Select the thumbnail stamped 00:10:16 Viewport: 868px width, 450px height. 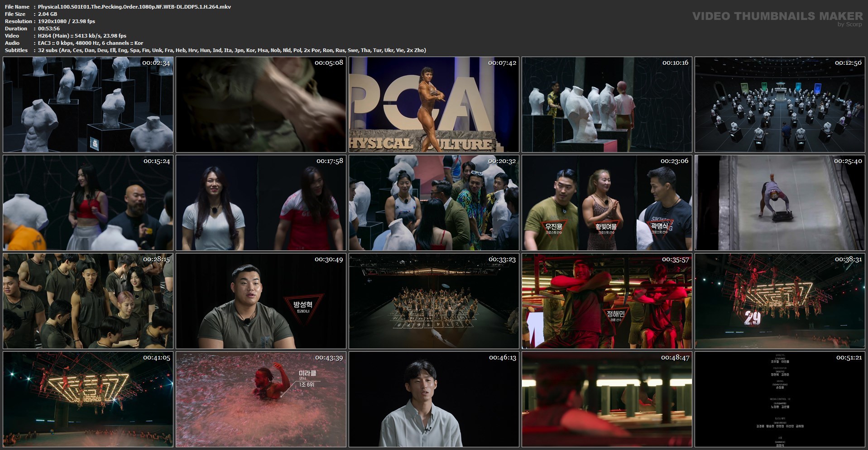click(x=607, y=105)
